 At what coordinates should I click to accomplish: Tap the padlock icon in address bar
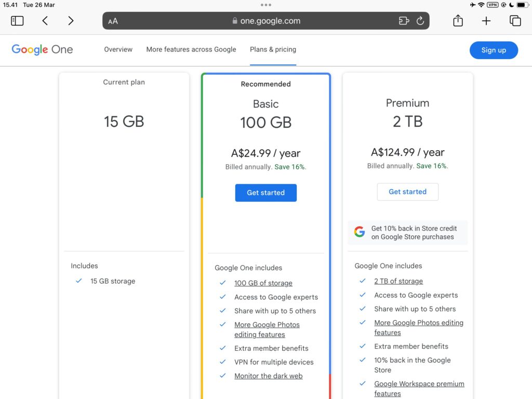(x=234, y=21)
